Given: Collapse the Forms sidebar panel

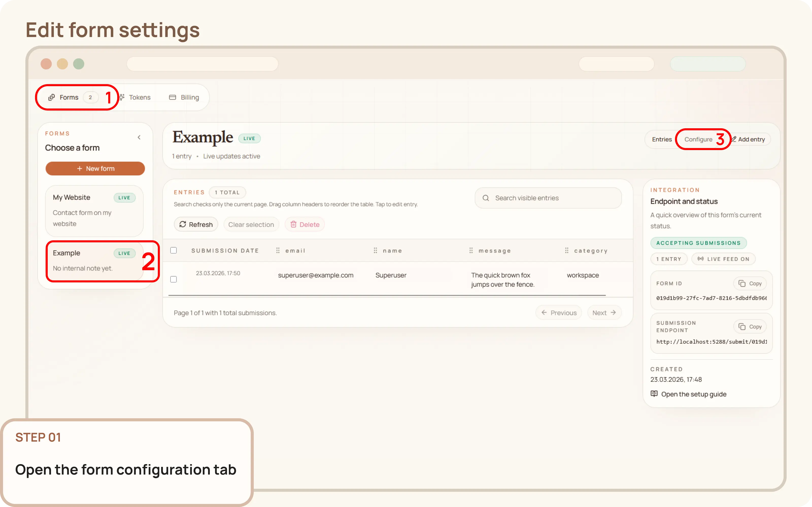Looking at the screenshot, I should (139, 137).
